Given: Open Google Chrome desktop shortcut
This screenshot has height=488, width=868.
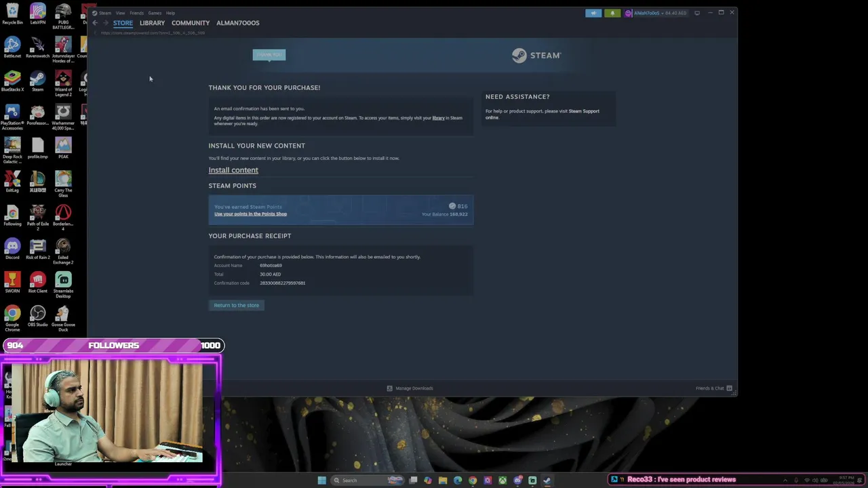Looking at the screenshot, I should point(12,319).
